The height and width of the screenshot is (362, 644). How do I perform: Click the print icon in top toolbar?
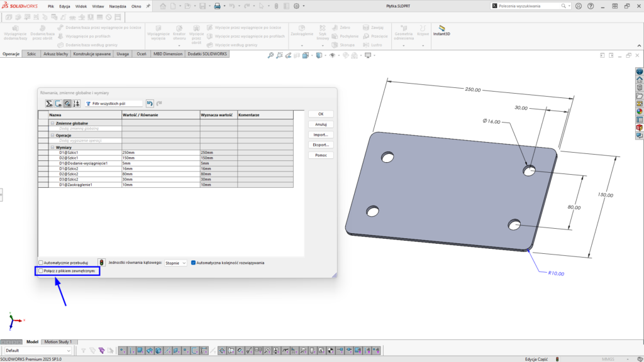click(x=217, y=6)
